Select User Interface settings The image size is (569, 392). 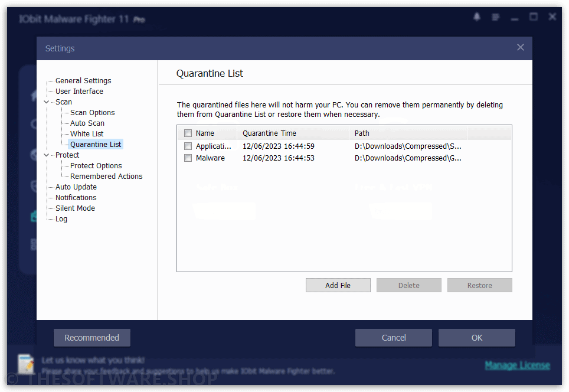pyautogui.click(x=79, y=91)
